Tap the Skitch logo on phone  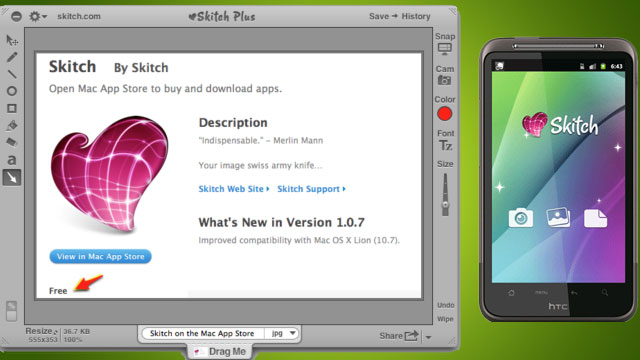click(560, 124)
